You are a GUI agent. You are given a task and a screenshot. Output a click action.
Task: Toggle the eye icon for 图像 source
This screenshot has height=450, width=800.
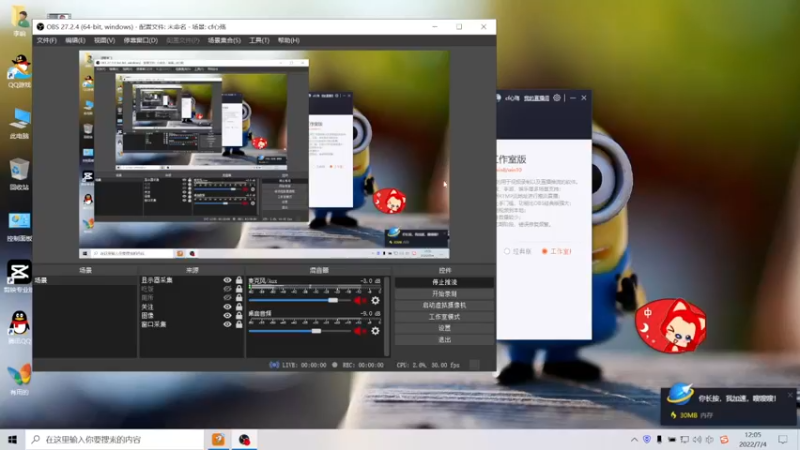tap(227, 315)
